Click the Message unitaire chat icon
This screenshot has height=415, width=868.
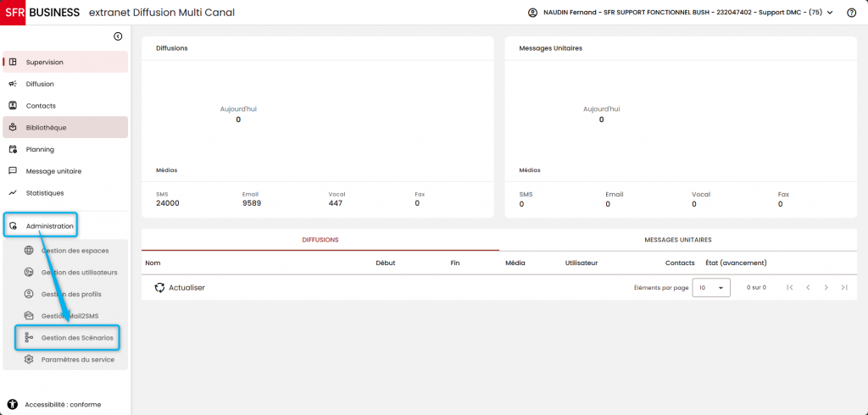click(13, 171)
